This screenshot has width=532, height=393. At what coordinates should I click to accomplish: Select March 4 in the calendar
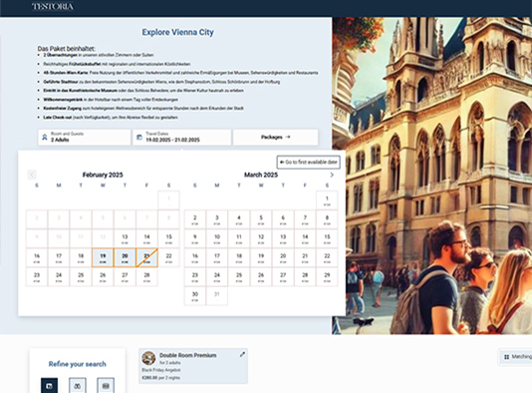(x=239, y=219)
